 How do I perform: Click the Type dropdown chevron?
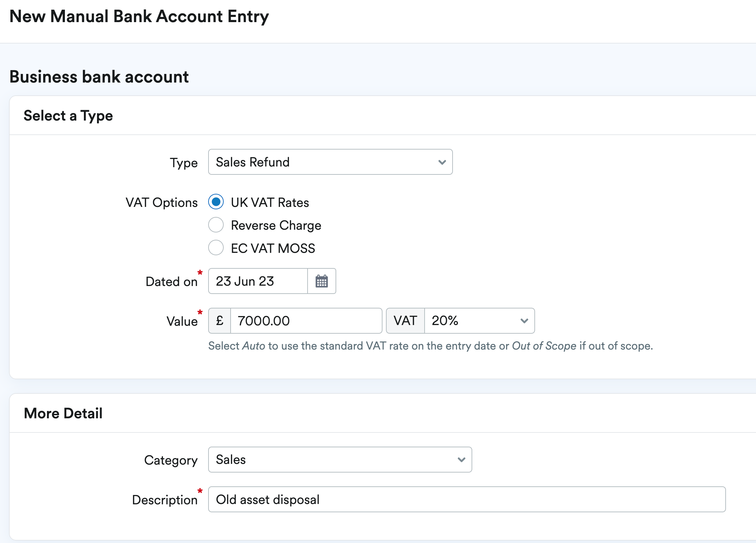tap(442, 162)
